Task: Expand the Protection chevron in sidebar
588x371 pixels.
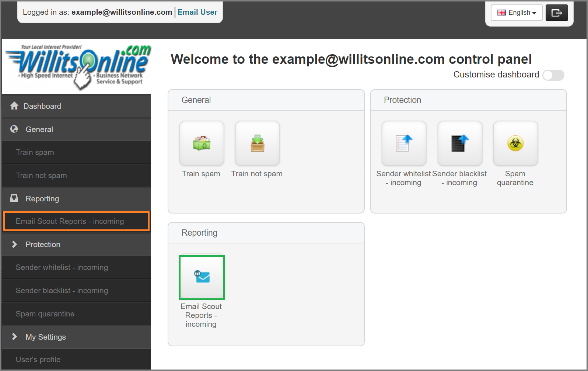Action: (14, 244)
